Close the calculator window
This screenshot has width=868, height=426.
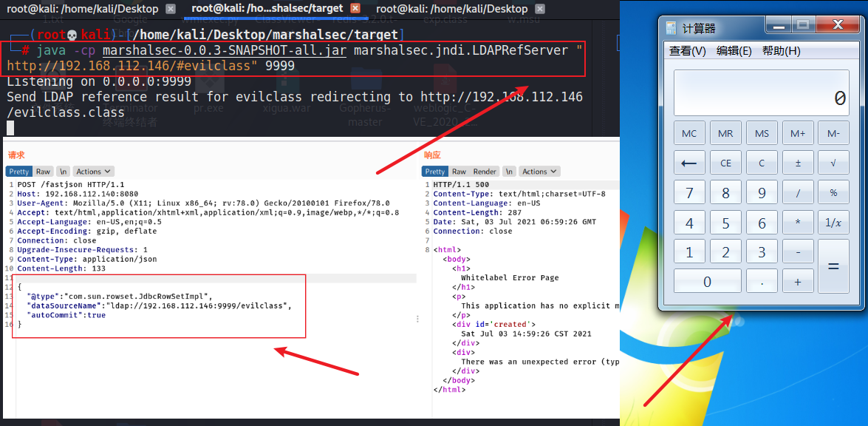(x=838, y=24)
